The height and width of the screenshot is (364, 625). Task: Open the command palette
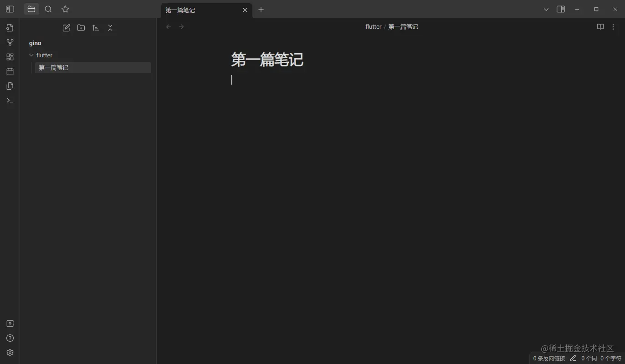tap(10, 101)
